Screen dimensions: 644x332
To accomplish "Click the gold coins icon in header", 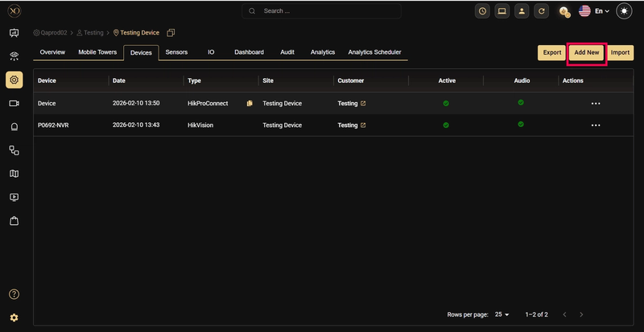I will tap(565, 12).
